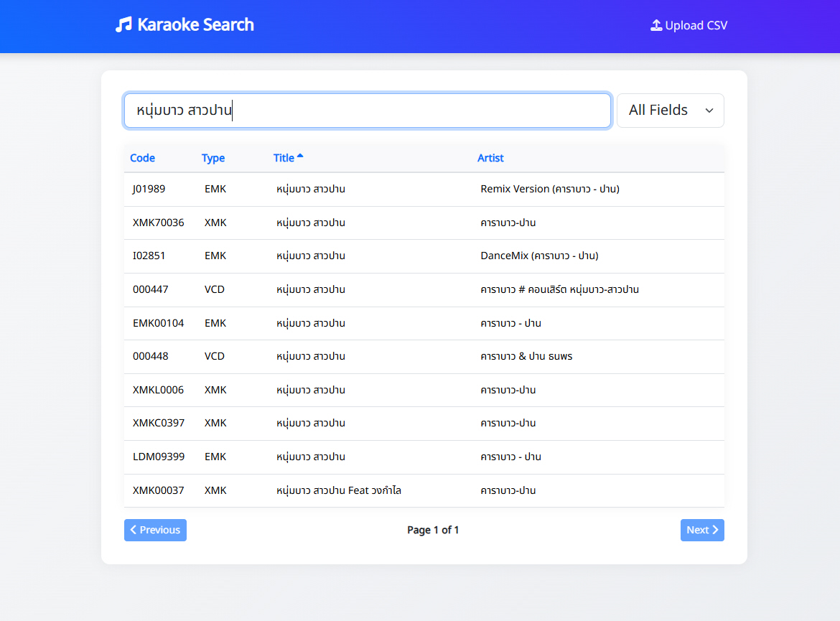
Task: Click artist คาราบาว # คอนเสิร์ต หนุ่มบาว-สาวปาน
Action: pos(560,290)
